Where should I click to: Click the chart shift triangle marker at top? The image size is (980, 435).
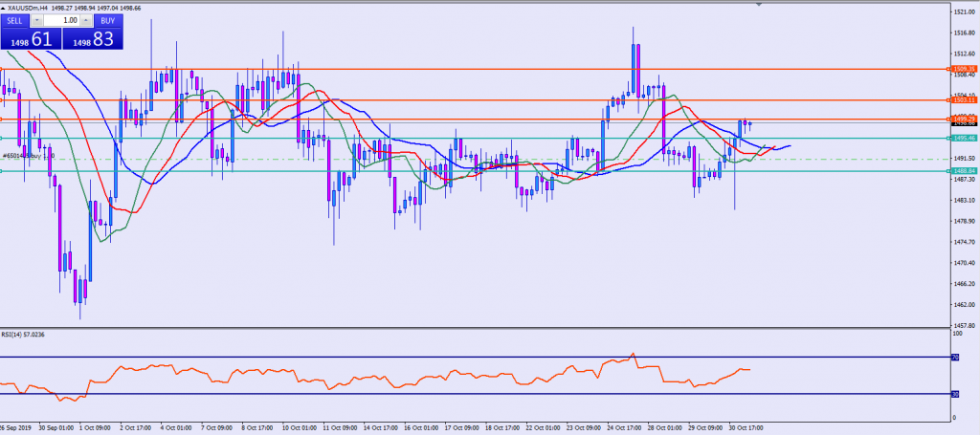[x=761, y=5]
